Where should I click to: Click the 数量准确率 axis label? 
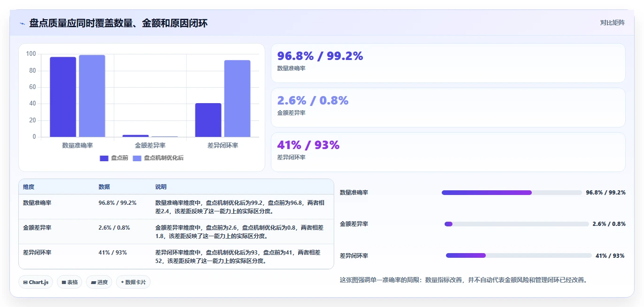(77, 145)
